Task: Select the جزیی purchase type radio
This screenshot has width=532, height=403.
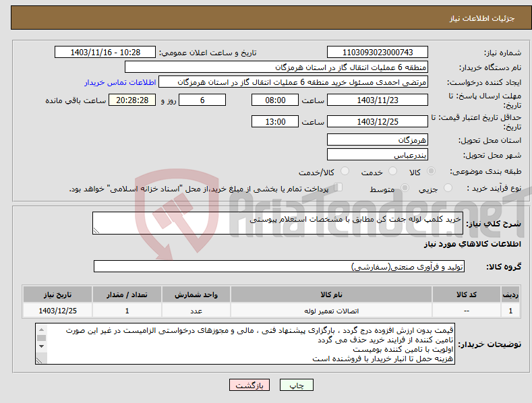Action: [x=448, y=187]
